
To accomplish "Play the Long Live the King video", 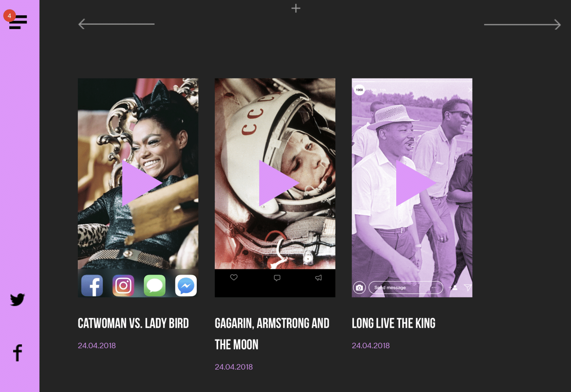I will coord(416,183).
